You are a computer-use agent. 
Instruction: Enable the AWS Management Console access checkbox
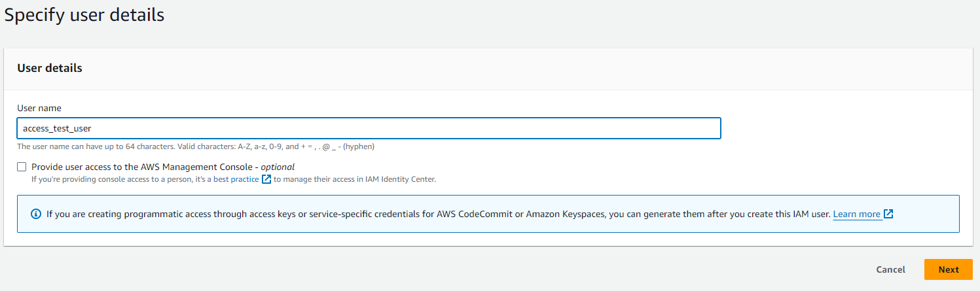(x=22, y=167)
